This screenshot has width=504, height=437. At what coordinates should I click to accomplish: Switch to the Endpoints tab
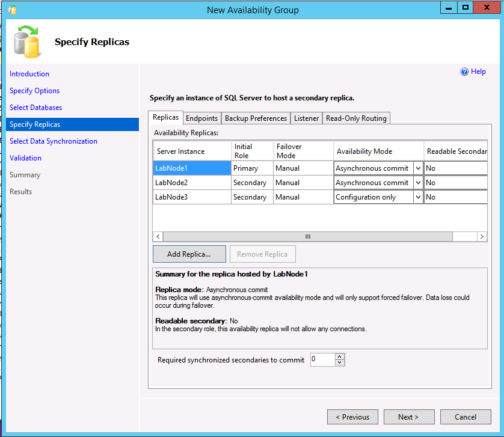coord(201,118)
